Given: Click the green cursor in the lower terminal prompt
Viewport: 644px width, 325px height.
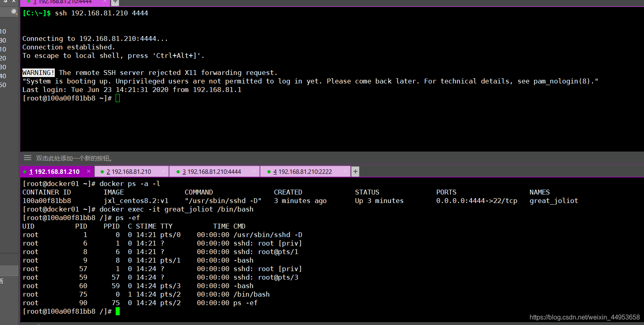Looking at the screenshot, I should pyautogui.click(x=118, y=311).
